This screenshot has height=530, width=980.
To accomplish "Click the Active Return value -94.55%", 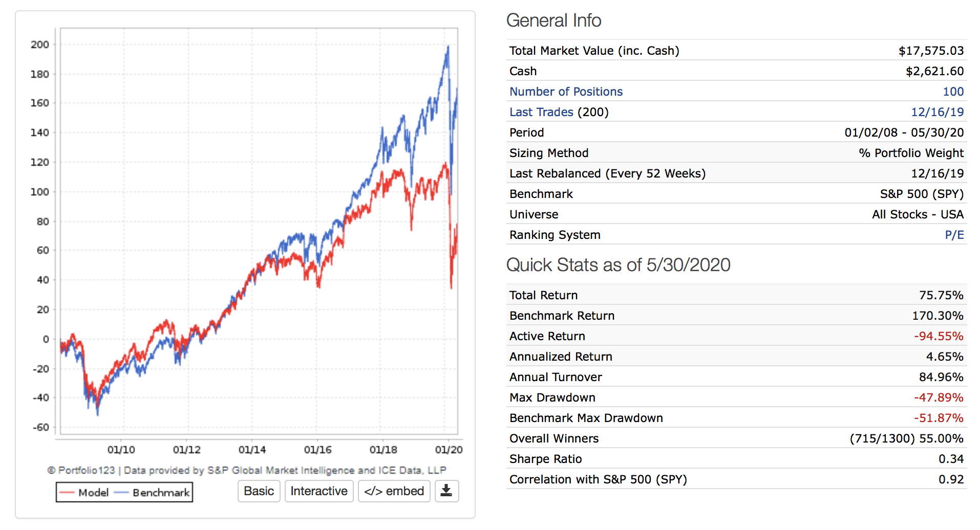I will [x=938, y=336].
